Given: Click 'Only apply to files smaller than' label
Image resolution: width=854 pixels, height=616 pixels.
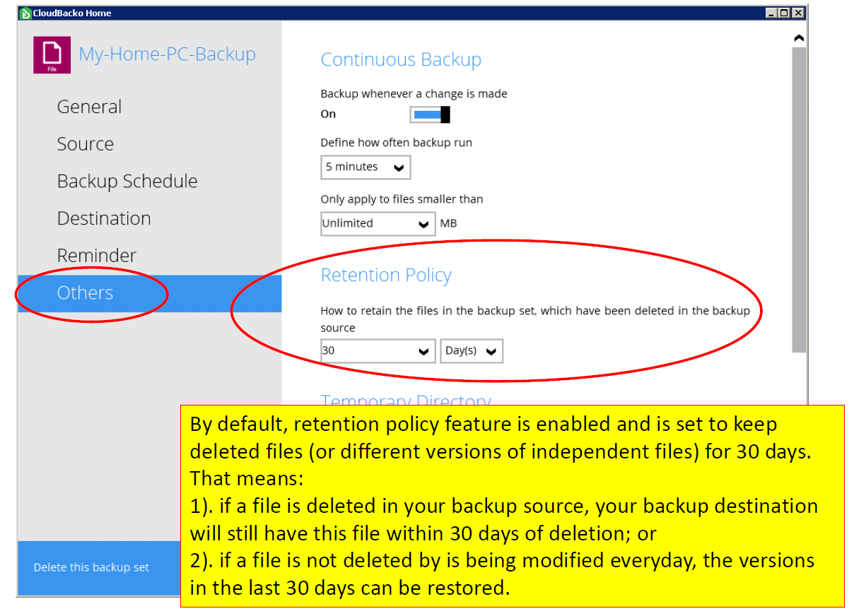Looking at the screenshot, I should [402, 199].
